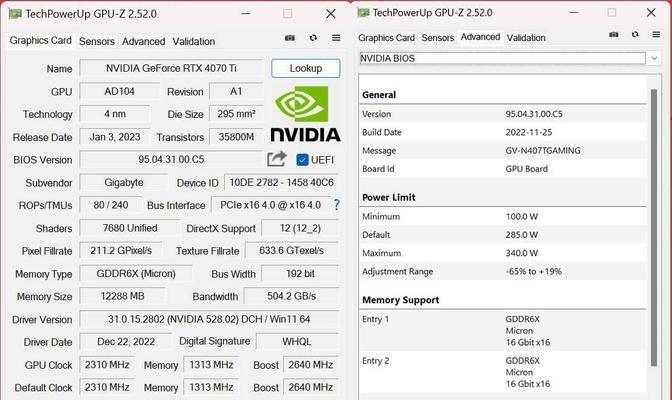Open Sensors tab in right window
Image resolution: width=672 pixels, height=400 pixels.
click(x=438, y=38)
